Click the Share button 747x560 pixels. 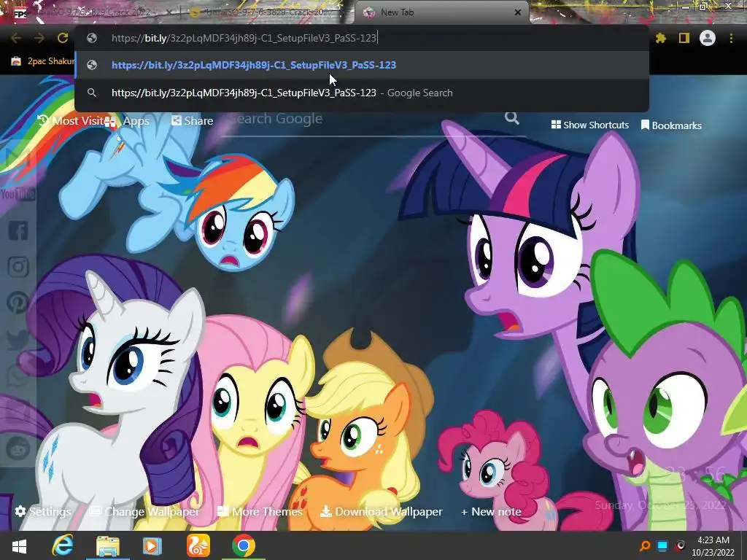click(x=193, y=121)
